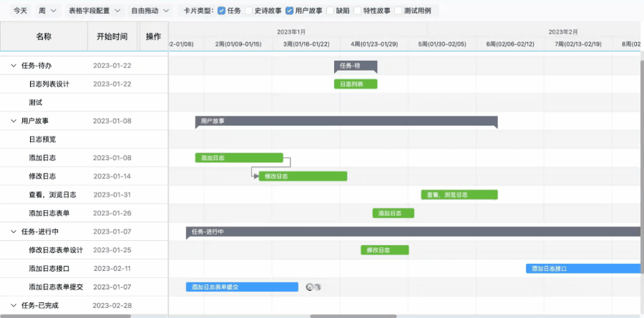This screenshot has height=318, width=644.
Task: Jump to today with the 今天 button
Action: click(x=21, y=11)
